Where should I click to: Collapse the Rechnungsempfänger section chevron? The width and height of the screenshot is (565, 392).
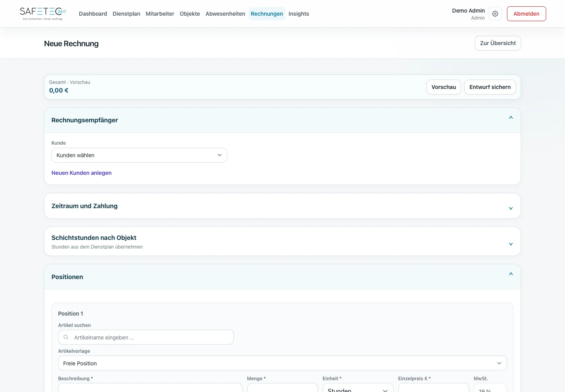pyautogui.click(x=511, y=118)
